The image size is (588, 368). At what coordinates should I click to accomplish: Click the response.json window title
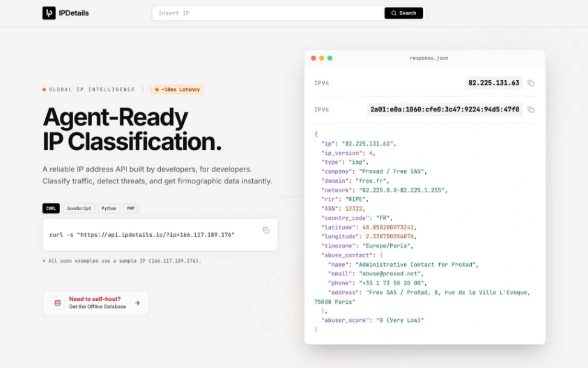pyautogui.click(x=429, y=58)
